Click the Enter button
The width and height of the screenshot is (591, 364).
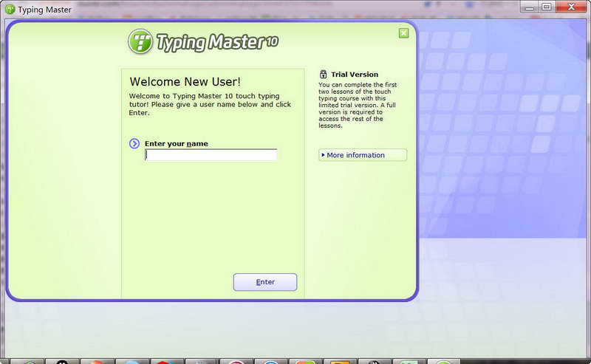click(265, 282)
